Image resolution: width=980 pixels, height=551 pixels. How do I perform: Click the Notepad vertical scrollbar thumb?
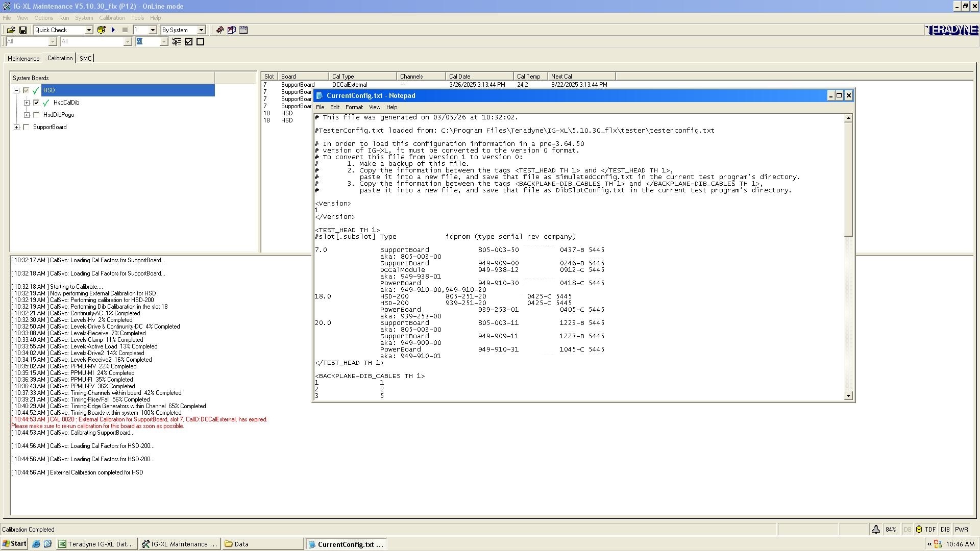(848, 180)
